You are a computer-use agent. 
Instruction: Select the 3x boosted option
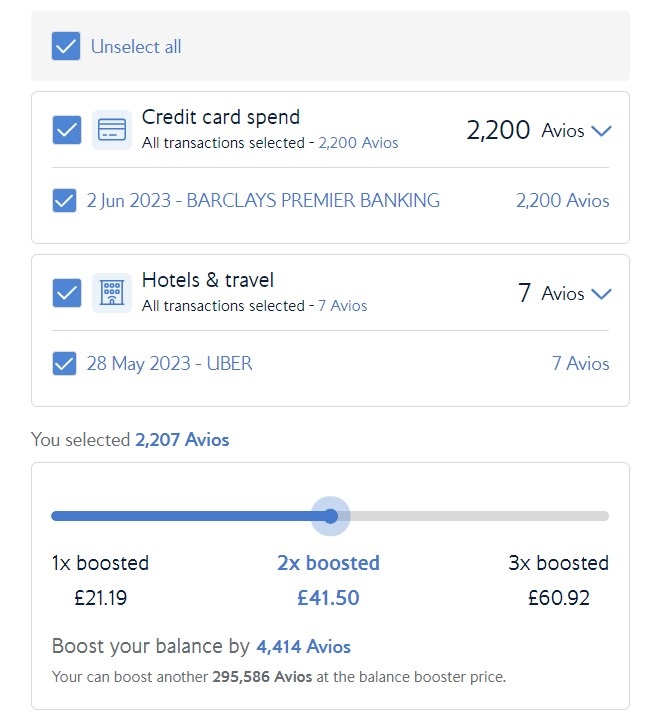click(558, 563)
